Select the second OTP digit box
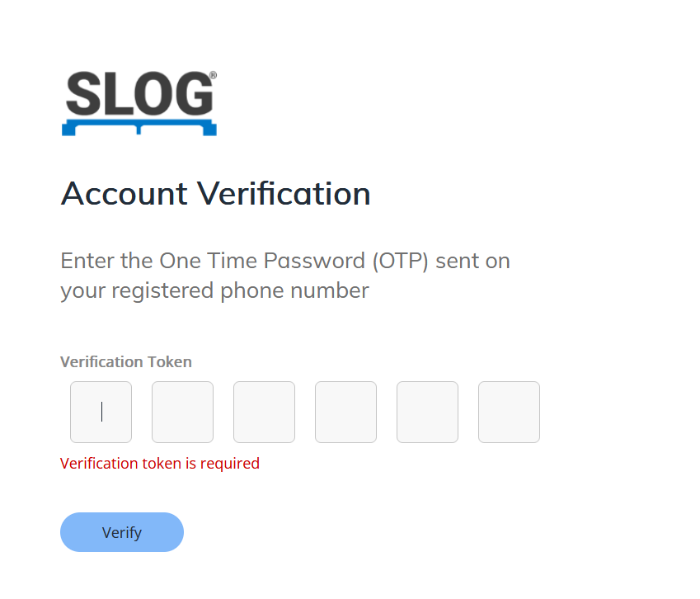700x599 pixels. tap(182, 412)
